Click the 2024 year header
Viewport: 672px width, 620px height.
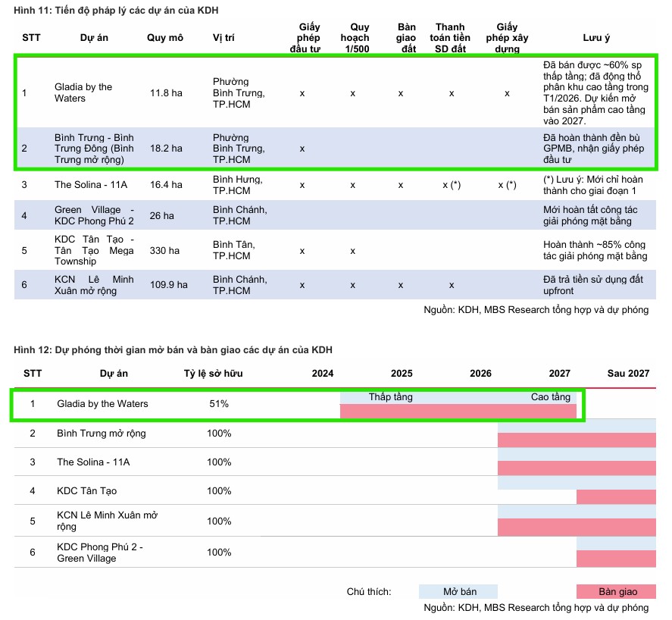pyautogui.click(x=323, y=374)
